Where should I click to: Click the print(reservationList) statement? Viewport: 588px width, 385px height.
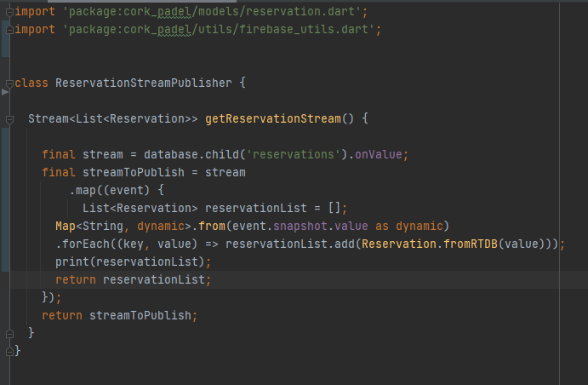tap(133, 262)
